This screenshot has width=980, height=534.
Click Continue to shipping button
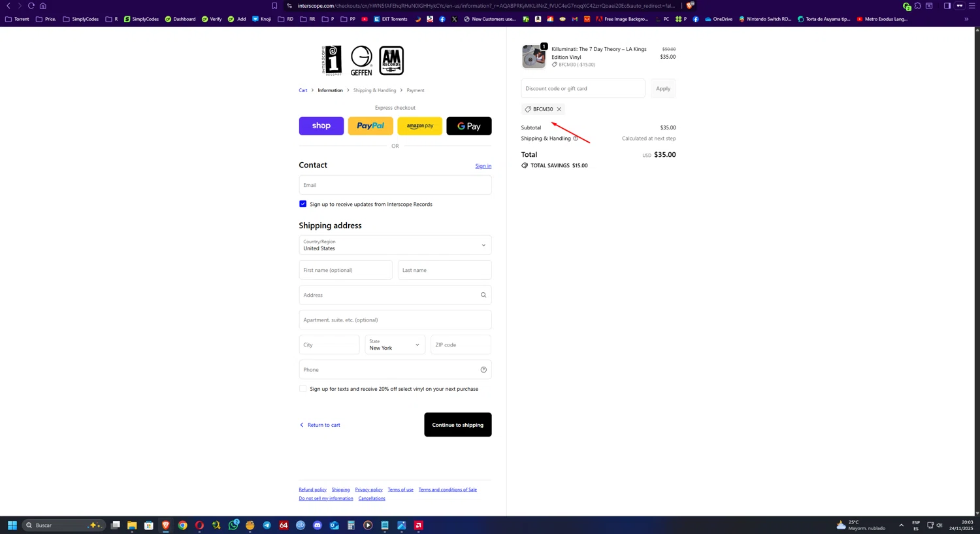458,425
